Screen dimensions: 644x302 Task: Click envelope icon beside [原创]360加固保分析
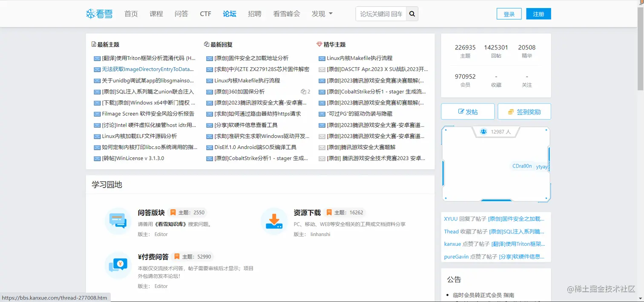(210, 92)
